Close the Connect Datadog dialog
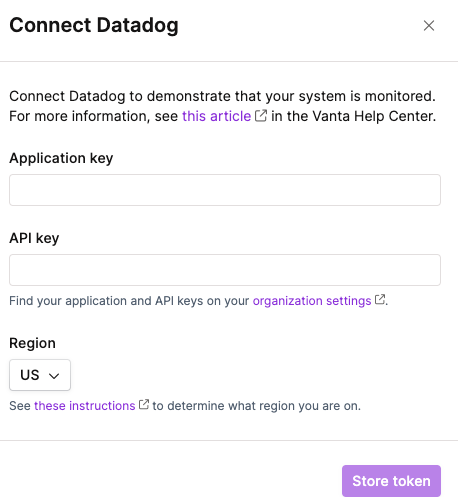458x497 pixels. pos(429,25)
